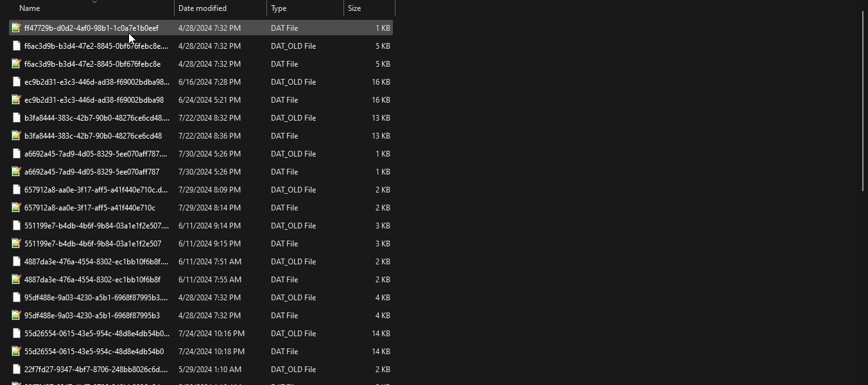Sort files by the Name column header
The height and width of the screenshot is (385, 868).
pyautogui.click(x=30, y=8)
